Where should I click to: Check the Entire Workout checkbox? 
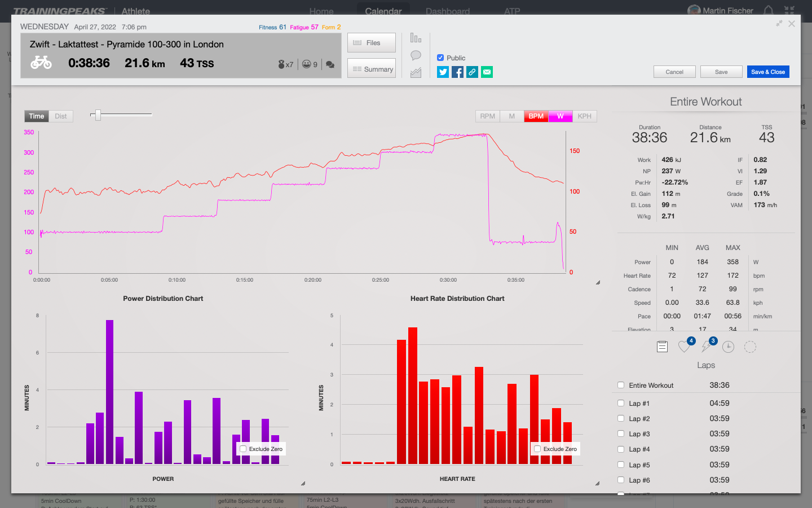tap(621, 386)
